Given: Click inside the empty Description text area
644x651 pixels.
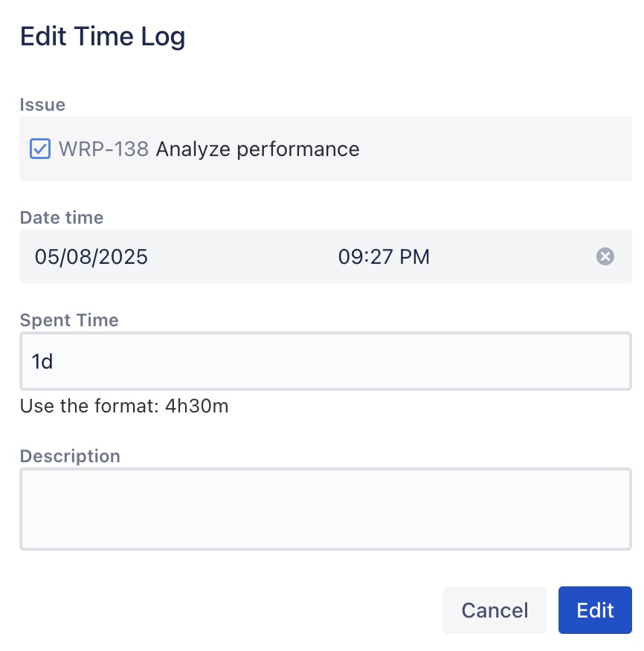Looking at the screenshot, I should (325, 508).
